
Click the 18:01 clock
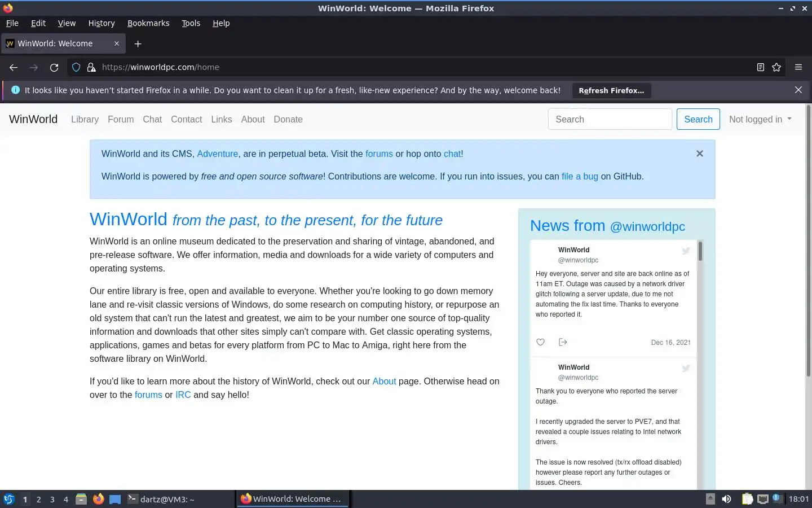(x=798, y=499)
